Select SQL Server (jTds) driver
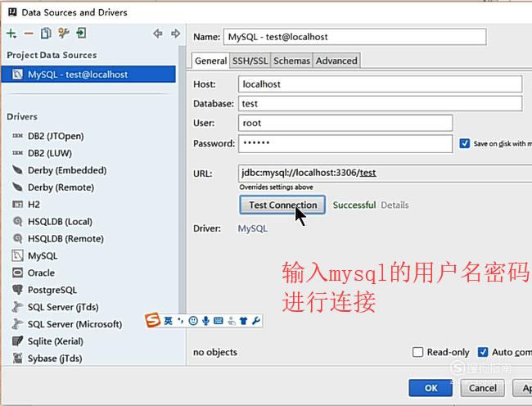 tap(63, 307)
